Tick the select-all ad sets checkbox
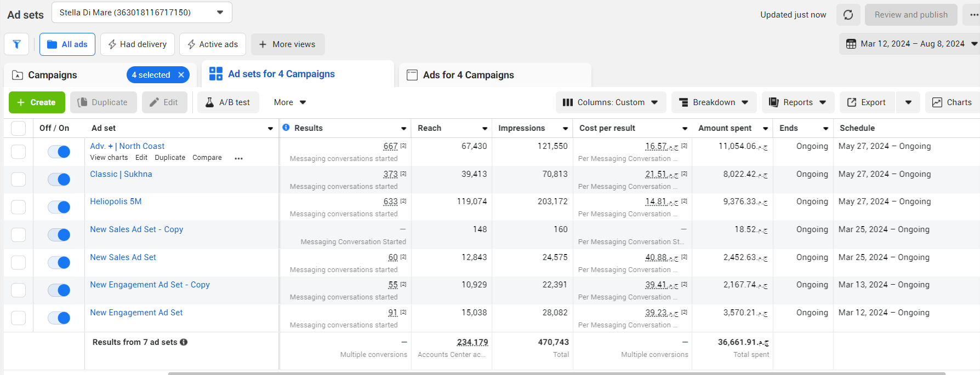Viewport: 980px width, 375px height. 19,128
